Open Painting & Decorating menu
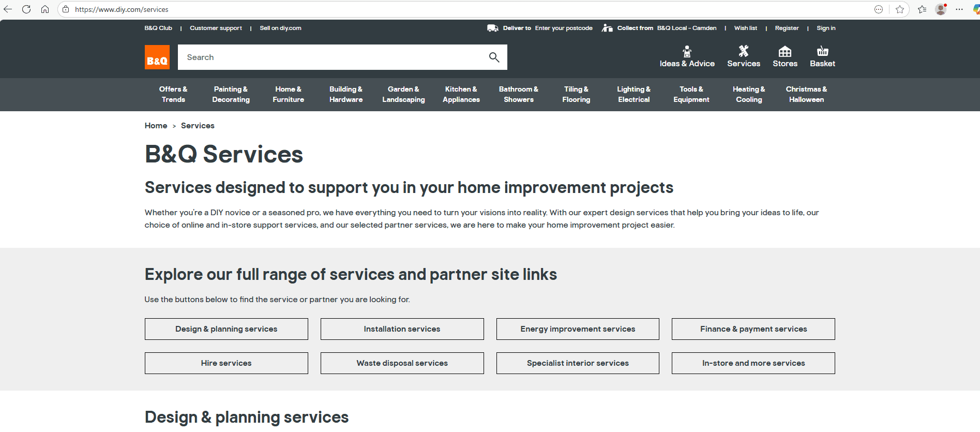The width and height of the screenshot is (980, 432). 231,94
